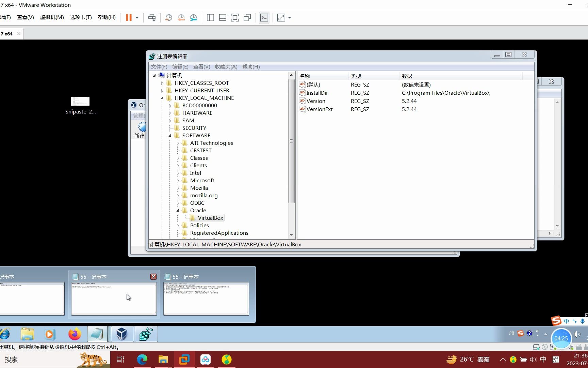Click the VirtualBox guest taskbar icon
588x368 pixels.
click(122, 334)
